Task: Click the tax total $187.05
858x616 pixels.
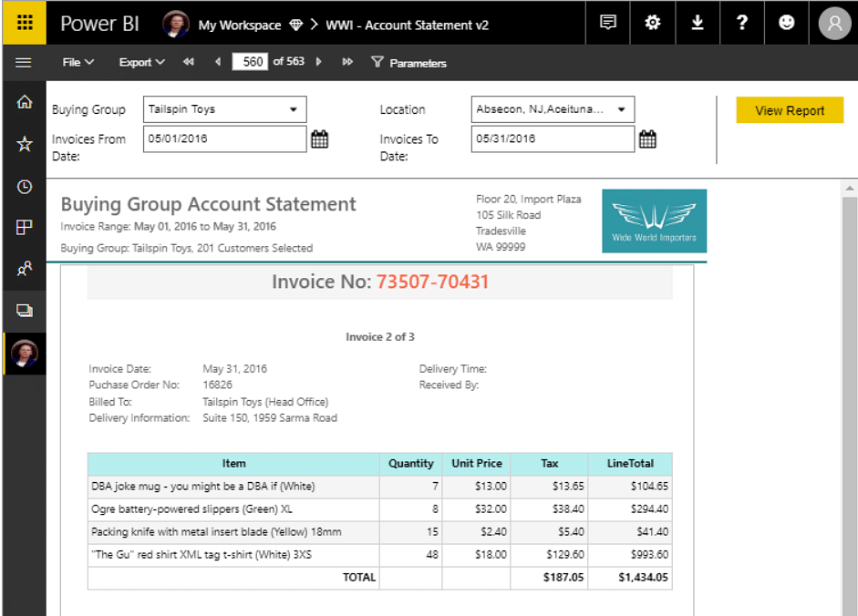Action: pos(563,578)
